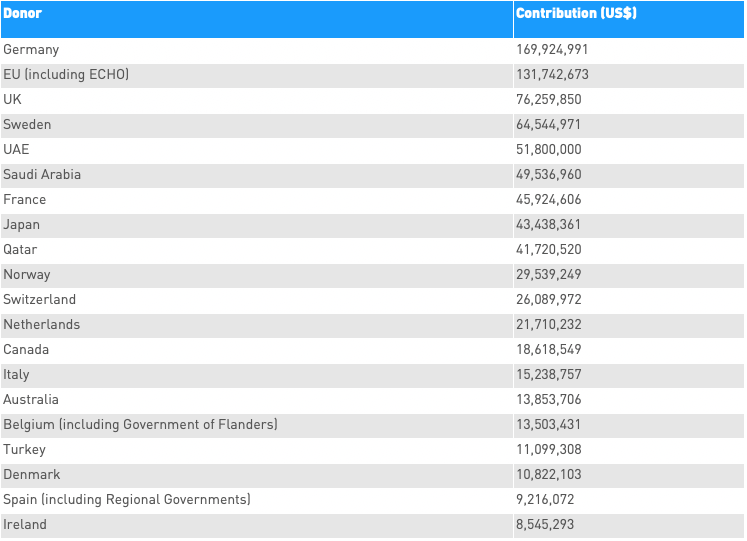Select the Sweden row name
Image resolution: width=747 pixels, height=541 pixels.
27,125
